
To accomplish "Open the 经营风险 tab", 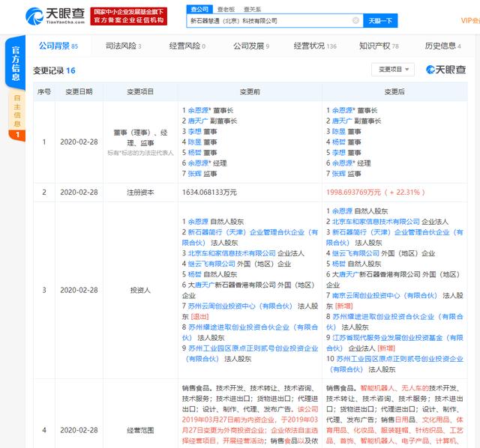I will [x=187, y=46].
